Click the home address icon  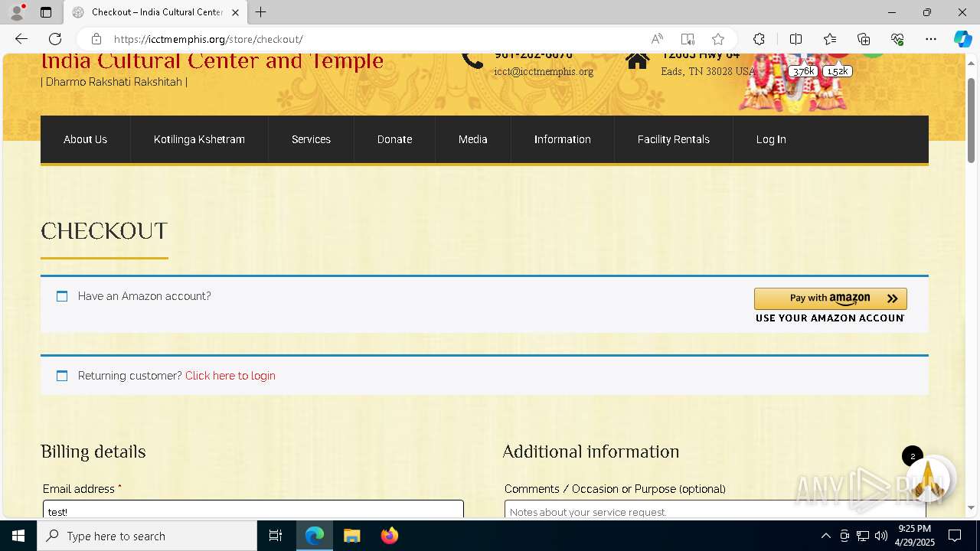637,60
